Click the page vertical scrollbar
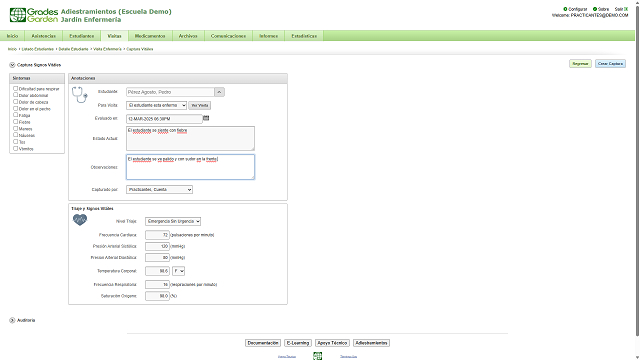Image resolution: width=640 pixels, height=360 pixels. click(638, 171)
